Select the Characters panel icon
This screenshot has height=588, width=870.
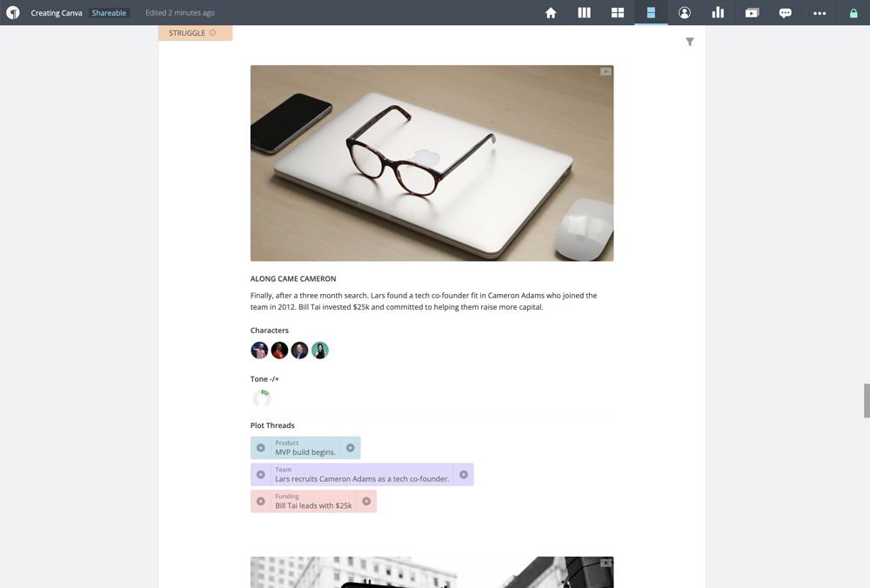pyautogui.click(x=684, y=13)
